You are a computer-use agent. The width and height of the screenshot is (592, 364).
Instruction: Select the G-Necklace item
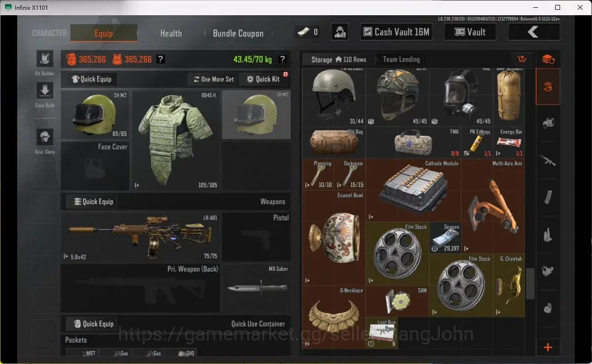334,317
